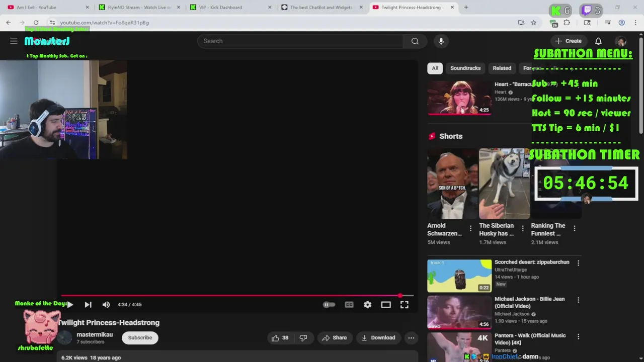644x362 pixels.
Task: Open the extension showing badge 26
Action: click(x=554, y=23)
